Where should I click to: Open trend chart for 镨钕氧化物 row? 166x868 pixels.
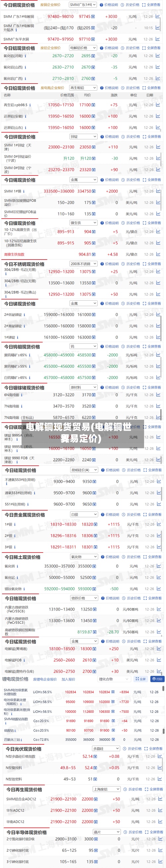pyautogui.click(x=159, y=589)
